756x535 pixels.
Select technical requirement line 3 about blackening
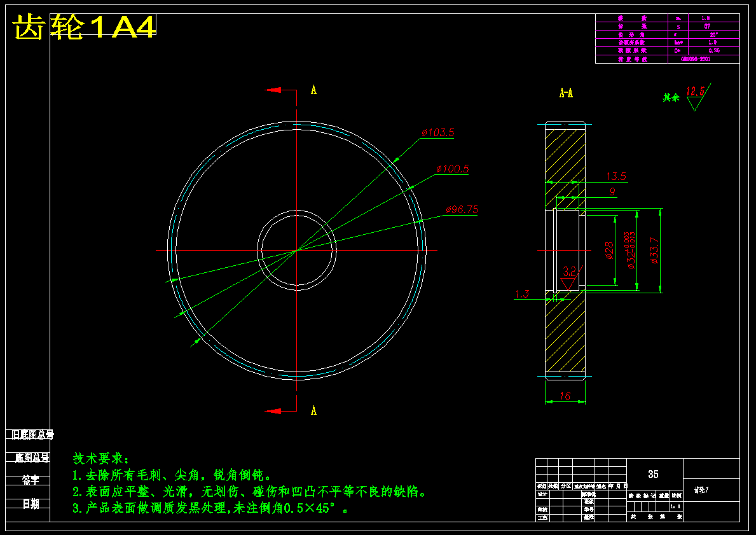210,508
